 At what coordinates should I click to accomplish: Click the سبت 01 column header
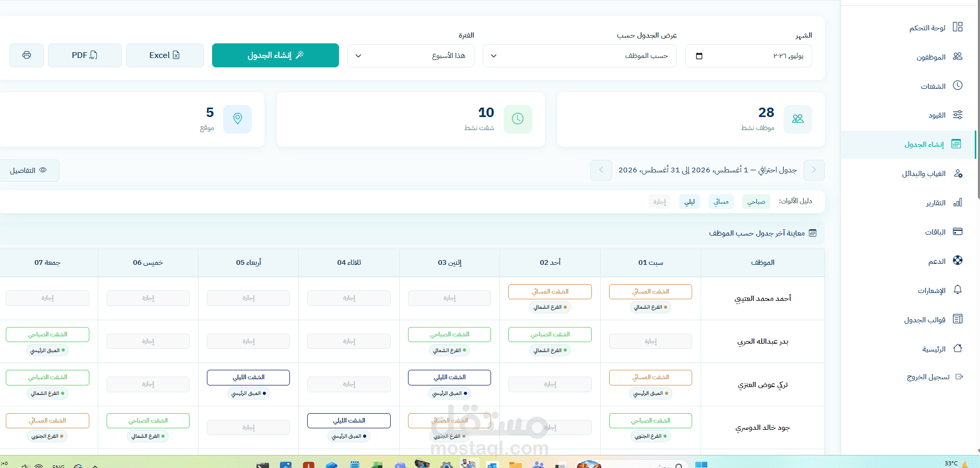[x=650, y=262]
